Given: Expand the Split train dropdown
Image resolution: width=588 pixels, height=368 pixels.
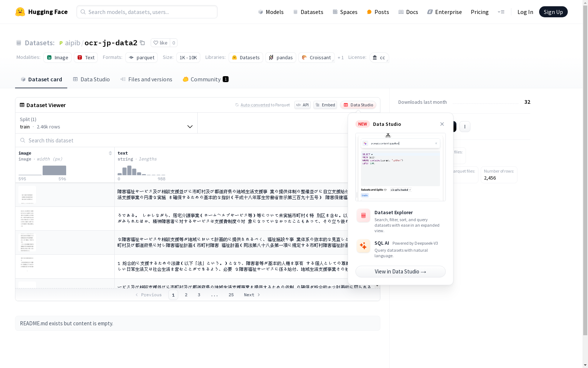Looking at the screenshot, I should (x=107, y=123).
